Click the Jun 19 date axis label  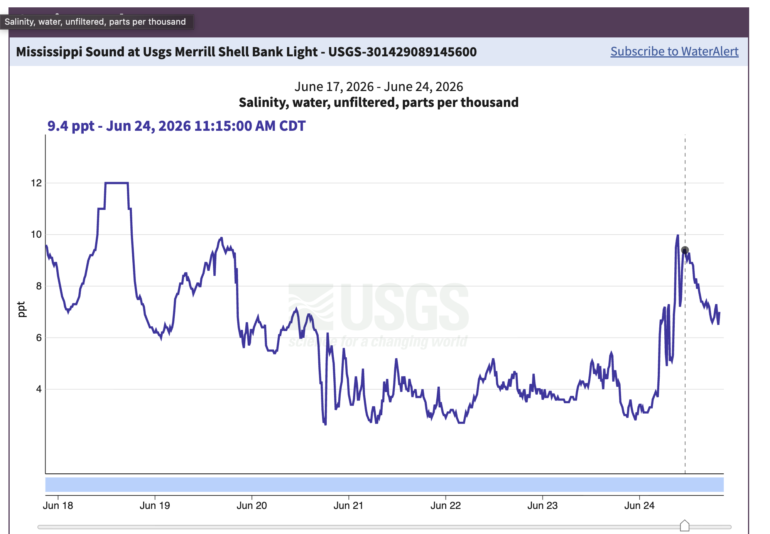coord(155,506)
